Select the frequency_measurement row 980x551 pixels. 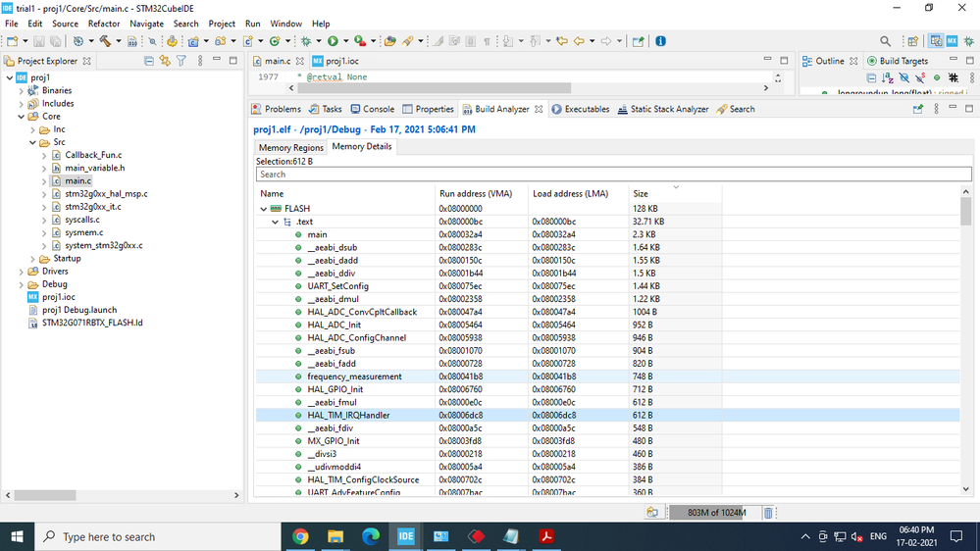coord(607,376)
